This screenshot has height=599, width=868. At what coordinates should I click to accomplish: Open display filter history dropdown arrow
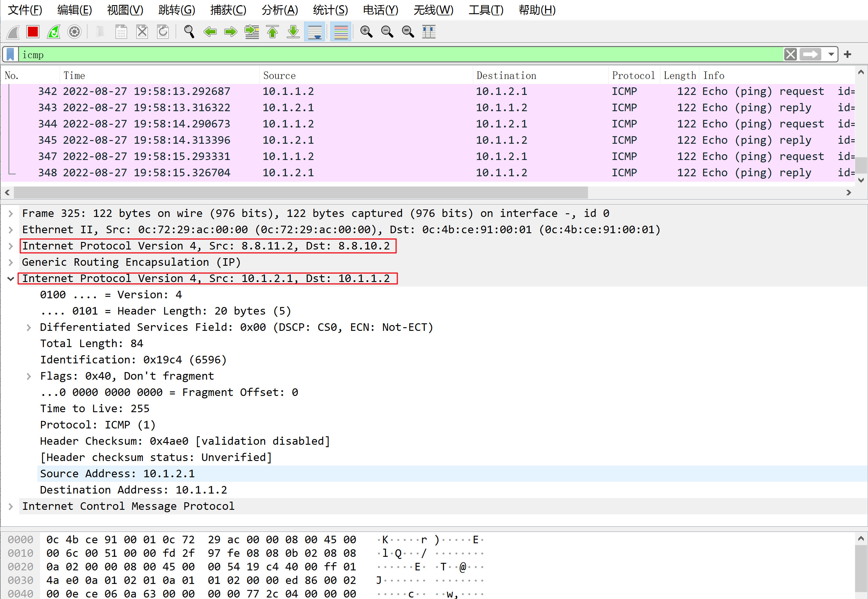(x=831, y=55)
